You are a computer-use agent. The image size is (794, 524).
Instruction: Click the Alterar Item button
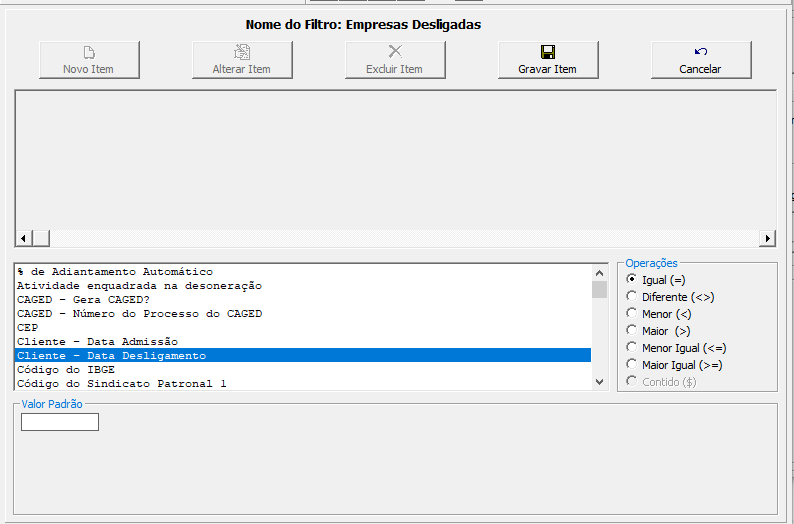click(x=242, y=60)
